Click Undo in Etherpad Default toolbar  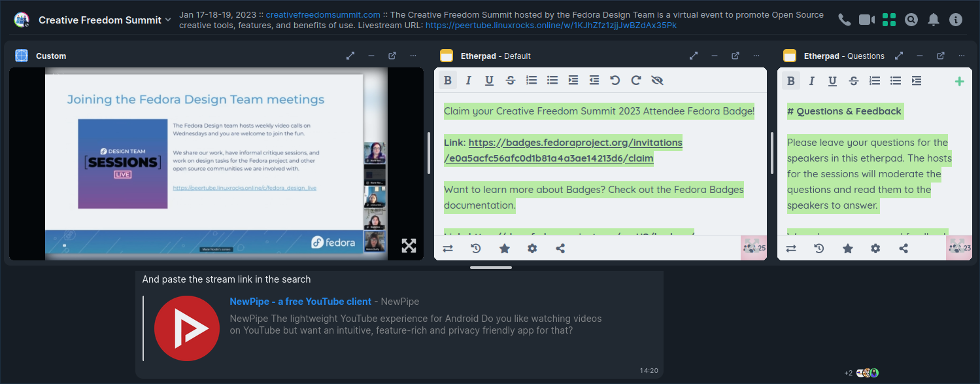coord(615,80)
